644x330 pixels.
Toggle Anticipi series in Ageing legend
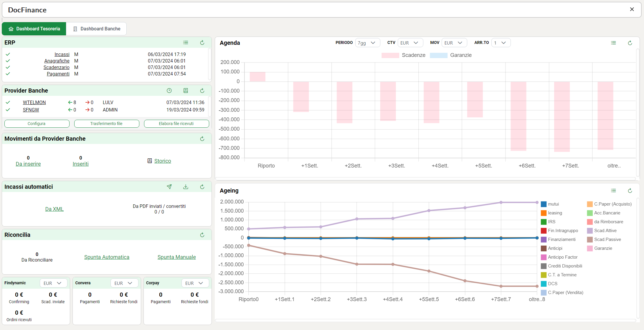[552, 248]
